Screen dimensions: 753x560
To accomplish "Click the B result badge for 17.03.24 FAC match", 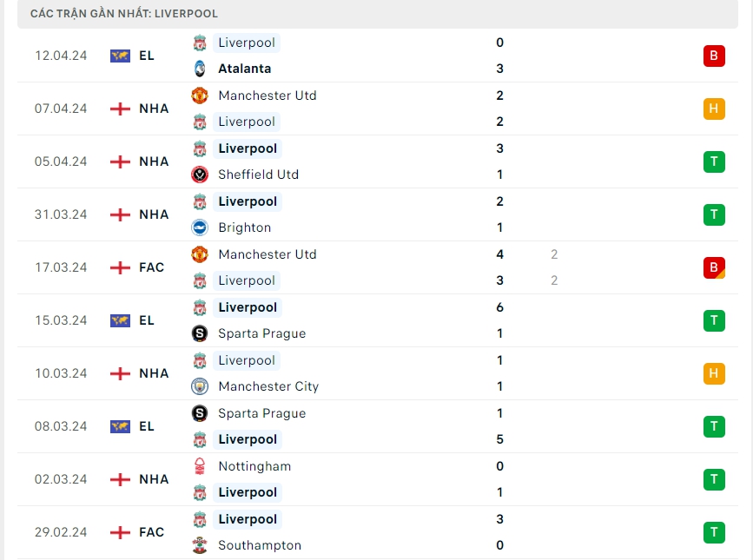I will (x=714, y=267).
